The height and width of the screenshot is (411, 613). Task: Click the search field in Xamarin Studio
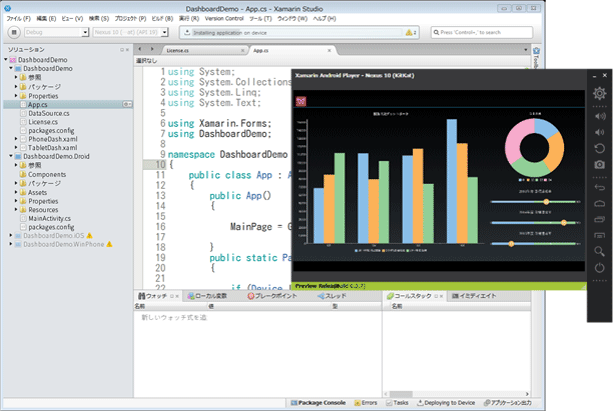coord(482,32)
